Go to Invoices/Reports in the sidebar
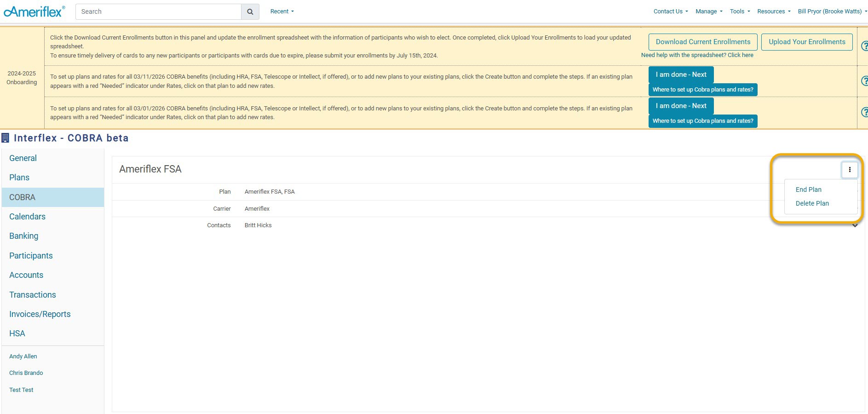 [40, 314]
